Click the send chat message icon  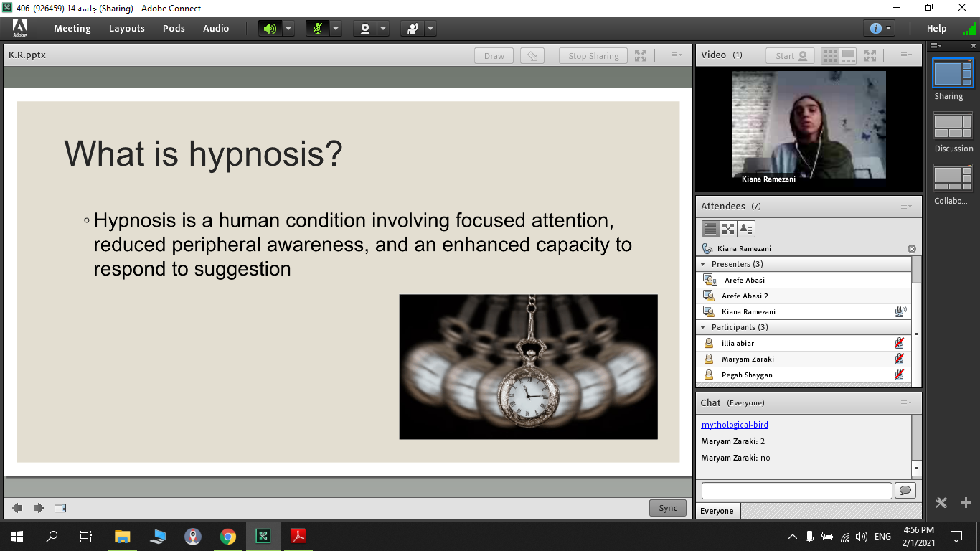coord(905,490)
